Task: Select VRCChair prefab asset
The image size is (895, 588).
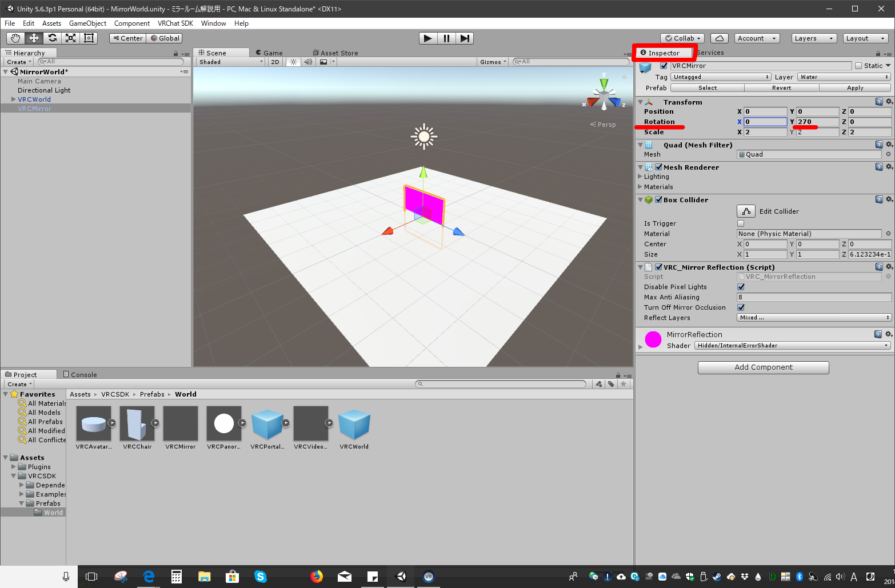Action: (137, 428)
